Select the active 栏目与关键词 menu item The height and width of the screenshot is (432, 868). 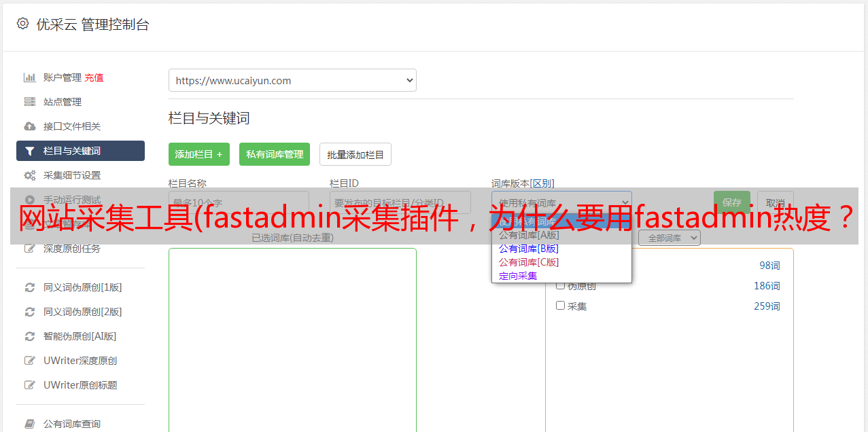80,151
